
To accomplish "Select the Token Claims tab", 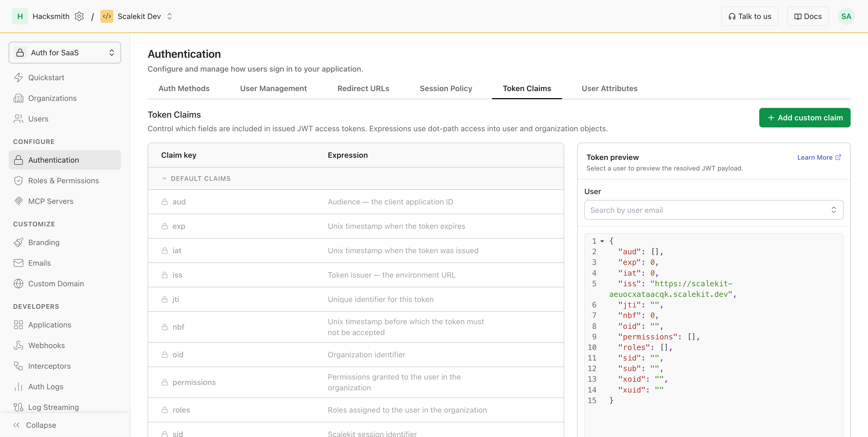I will coord(527,88).
